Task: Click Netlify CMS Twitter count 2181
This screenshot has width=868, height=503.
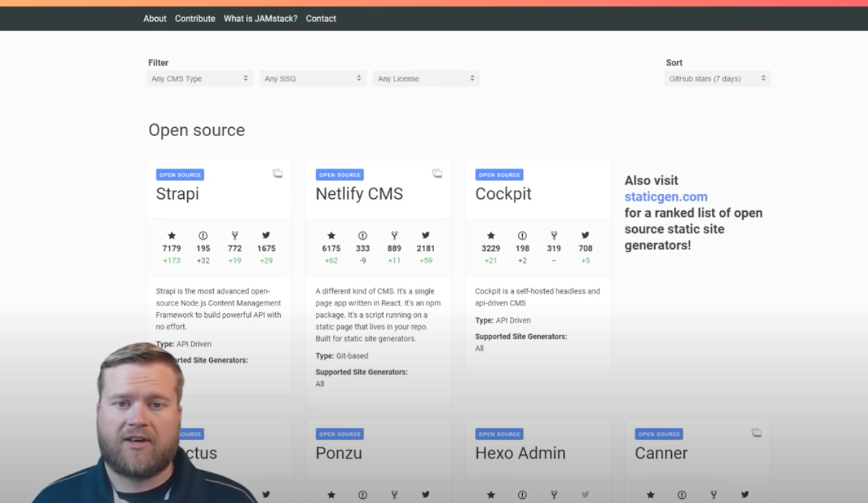Action: [x=426, y=249]
